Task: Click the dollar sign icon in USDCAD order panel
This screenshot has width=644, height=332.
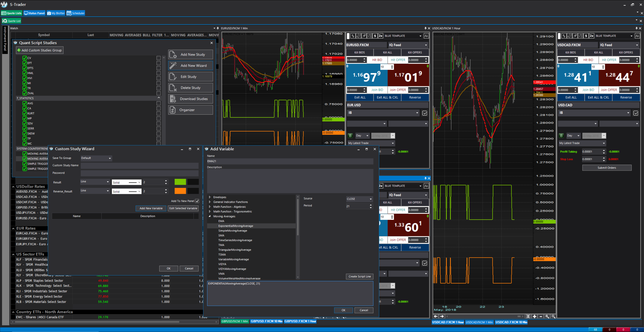Action: tap(586, 36)
